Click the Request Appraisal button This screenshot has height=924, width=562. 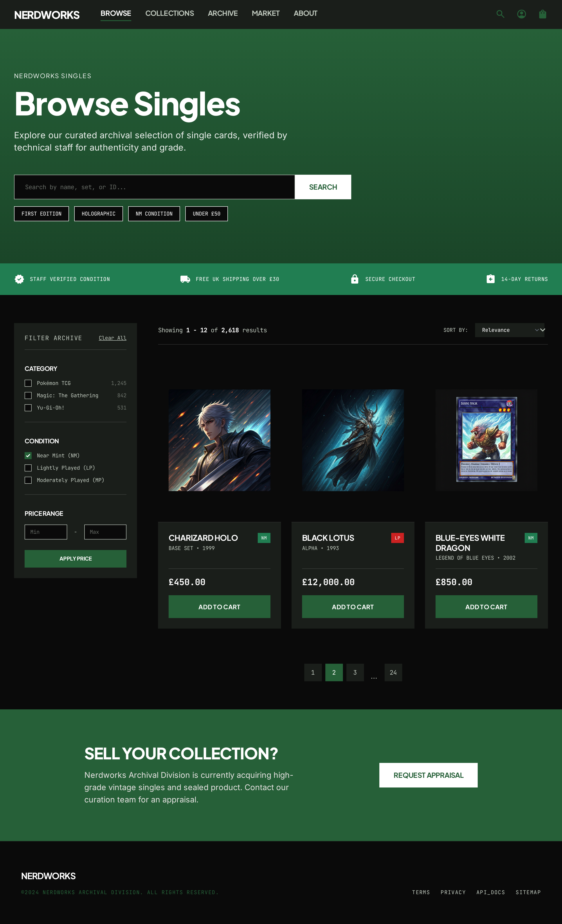coord(428,775)
